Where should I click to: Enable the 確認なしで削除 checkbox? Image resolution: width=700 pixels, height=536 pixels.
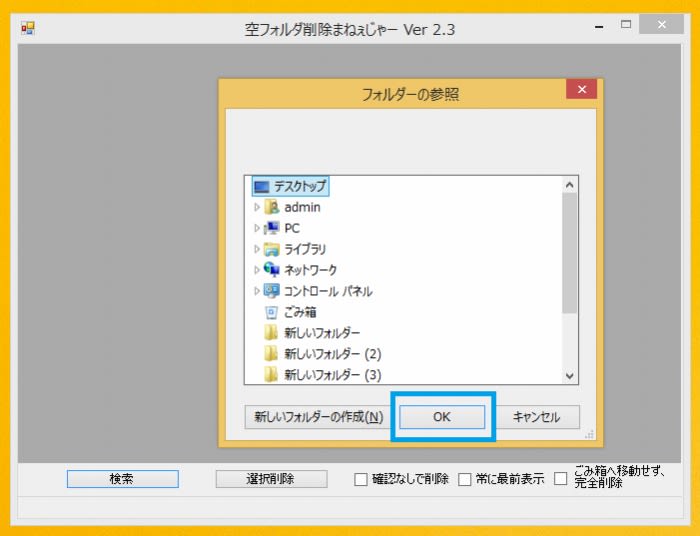(361, 480)
